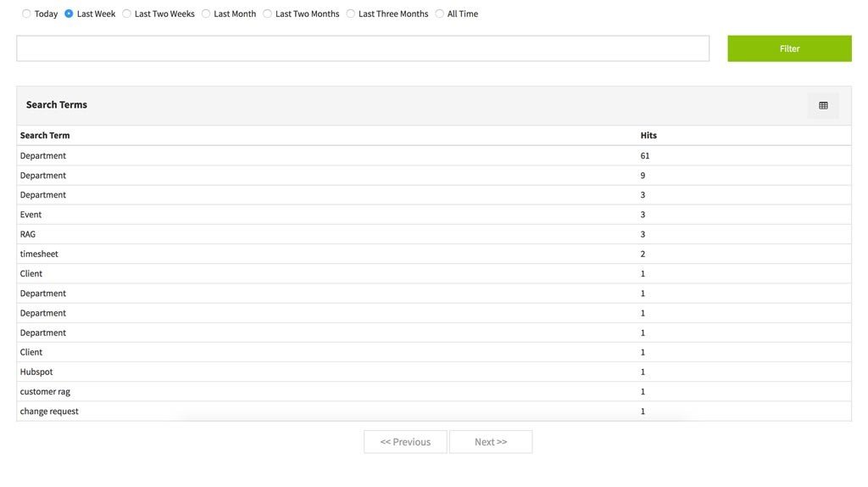Screen dimensions: 868x487
Task: Click the hits value 61
Action: pos(645,155)
